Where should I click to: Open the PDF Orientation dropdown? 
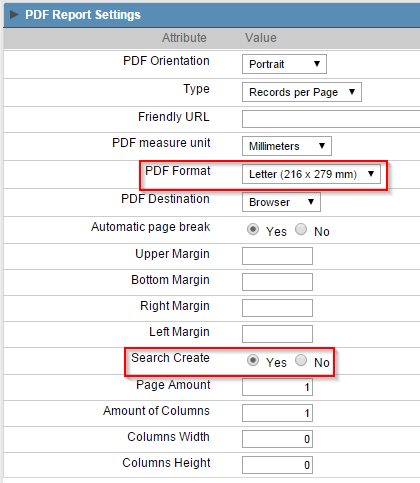coord(284,64)
